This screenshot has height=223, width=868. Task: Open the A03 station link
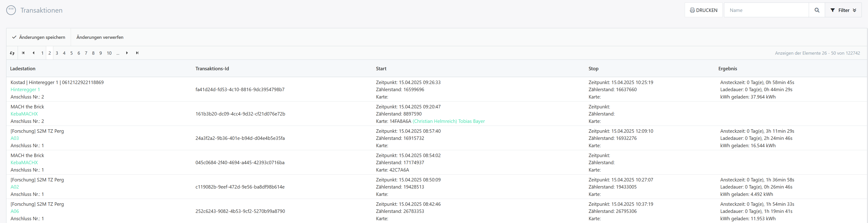coord(15,138)
